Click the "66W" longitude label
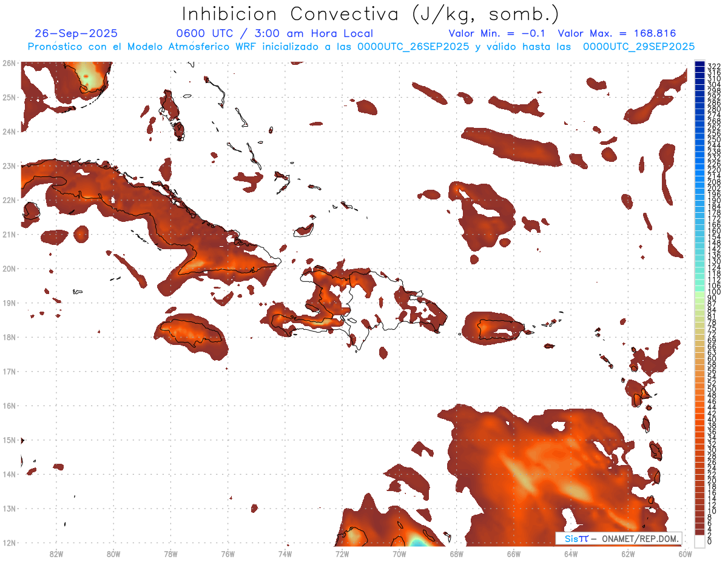This screenshot has width=728, height=562. tap(514, 554)
